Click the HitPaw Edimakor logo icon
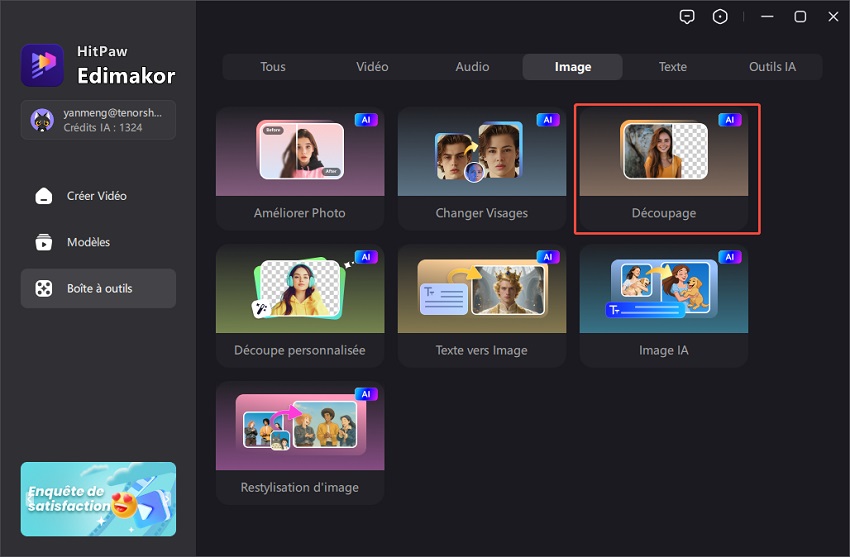850x557 pixels. (x=42, y=65)
